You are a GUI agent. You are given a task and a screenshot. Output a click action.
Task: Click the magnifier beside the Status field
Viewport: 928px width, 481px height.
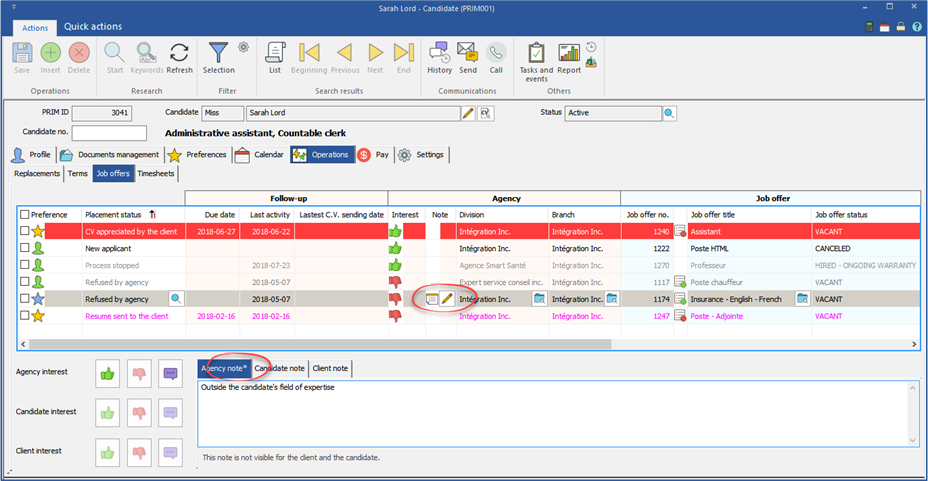(669, 113)
